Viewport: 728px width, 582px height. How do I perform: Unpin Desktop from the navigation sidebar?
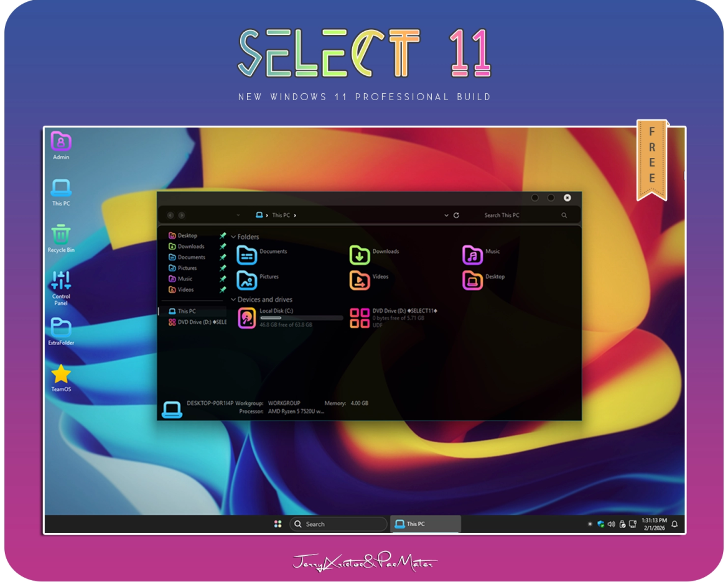pos(223,236)
